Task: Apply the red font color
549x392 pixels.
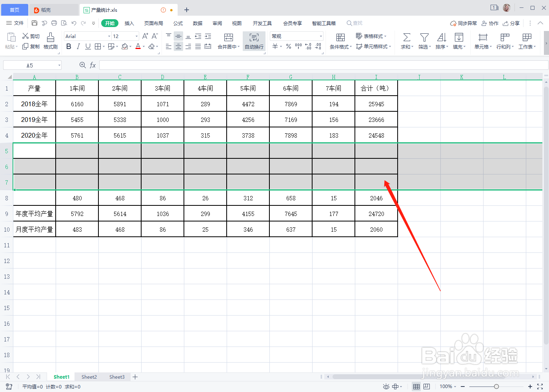Action: coord(138,46)
